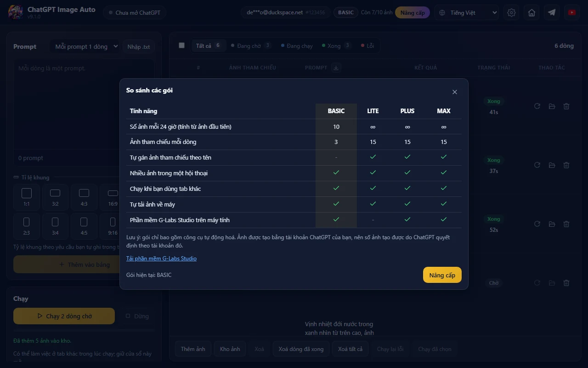Open the Telegram paper-plane icon
The width and height of the screenshot is (588, 368).
pos(552,12)
